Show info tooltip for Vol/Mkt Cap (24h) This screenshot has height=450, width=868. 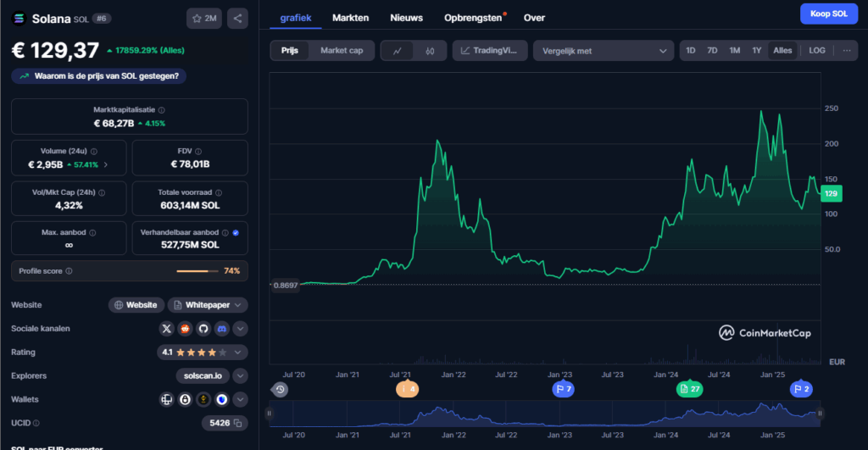pos(102,192)
